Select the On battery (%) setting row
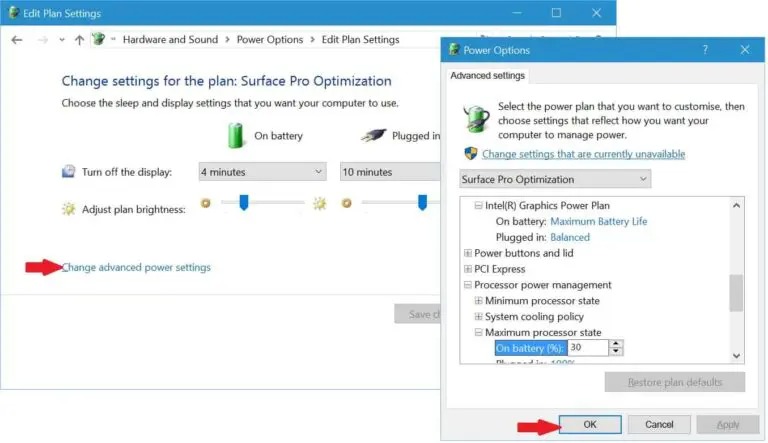 [530, 348]
